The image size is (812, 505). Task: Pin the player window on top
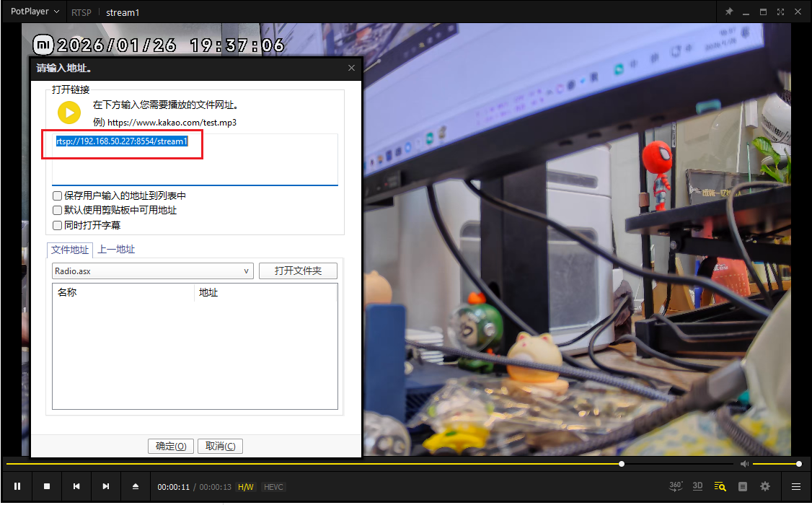729,12
